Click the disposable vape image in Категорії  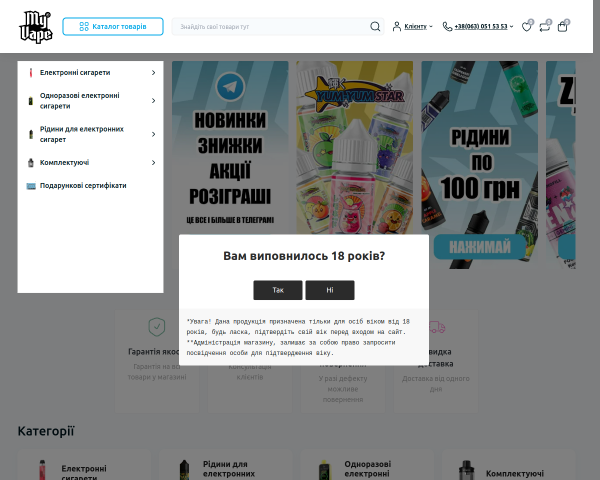tap(324, 470)
